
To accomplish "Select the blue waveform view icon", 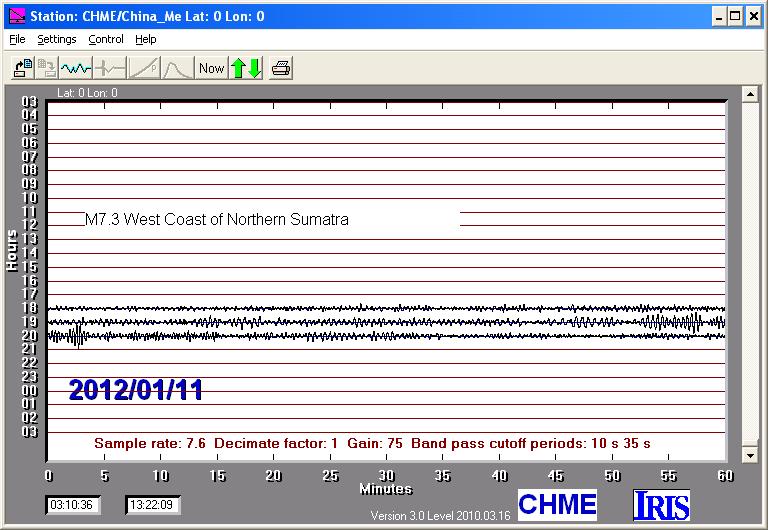I will point(76,68).
